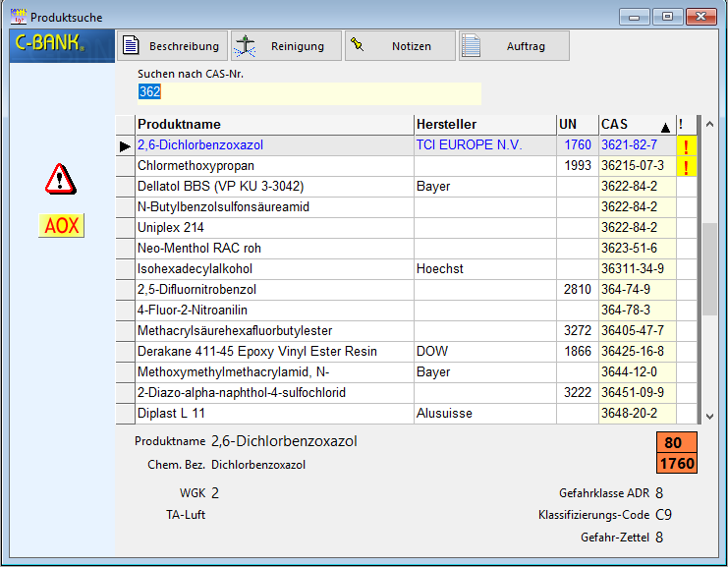Select the Derakane 411-45 Epoxy row

pos(274,352)
